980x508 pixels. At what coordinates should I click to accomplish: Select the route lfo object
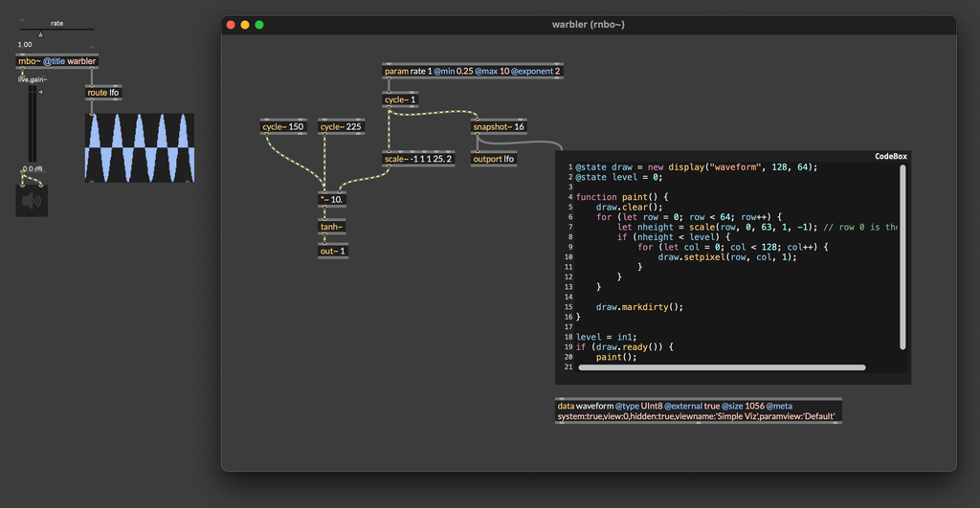tap(103, 93)
